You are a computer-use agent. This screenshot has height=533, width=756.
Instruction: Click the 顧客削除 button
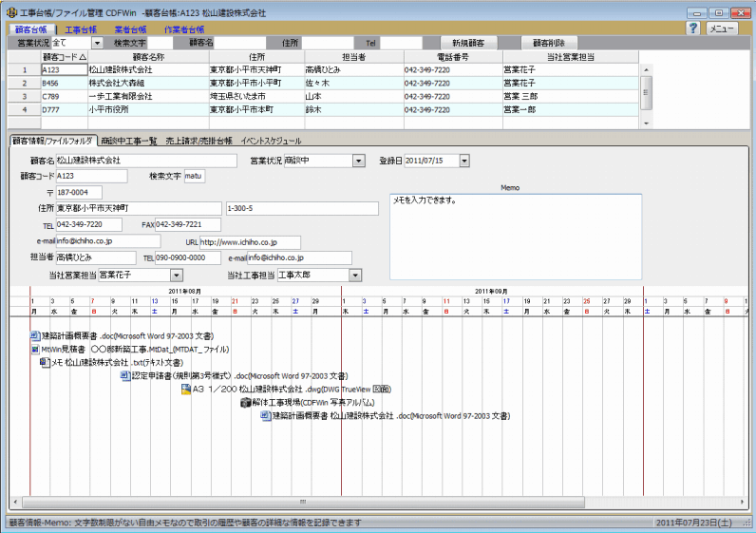(x=548, y=43)
